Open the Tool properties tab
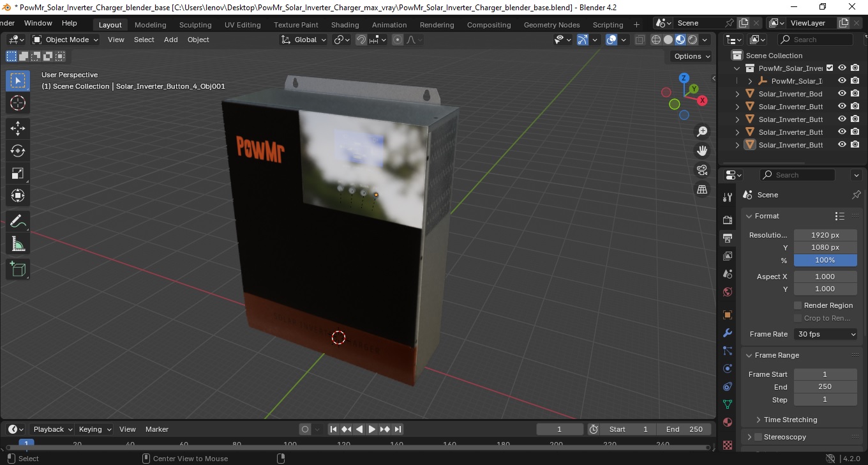Image resolution: width=868 pixels, height=465 pixels. [x=727, y=197]
